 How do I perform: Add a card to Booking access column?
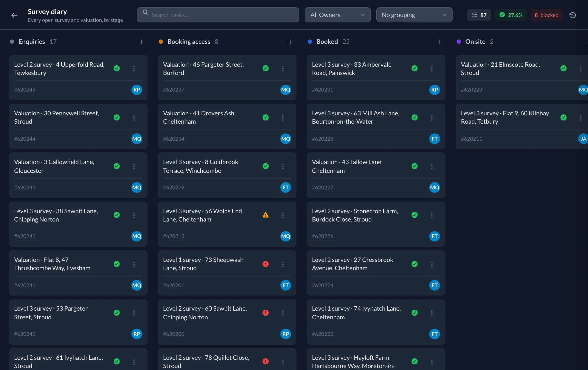click(290, 42)
